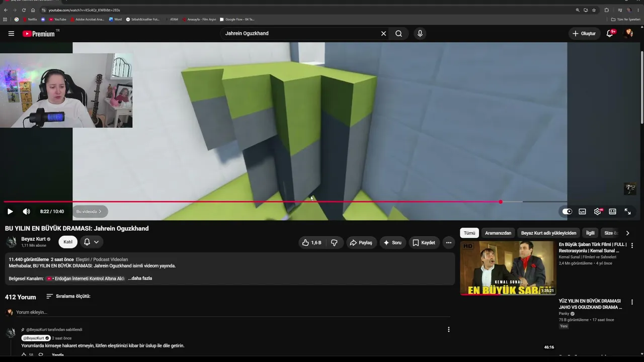644x362 pixels.
Task: Open the 'Bu videoda' chapters chip
Action: pyautogui.click(x=89, y=212)
